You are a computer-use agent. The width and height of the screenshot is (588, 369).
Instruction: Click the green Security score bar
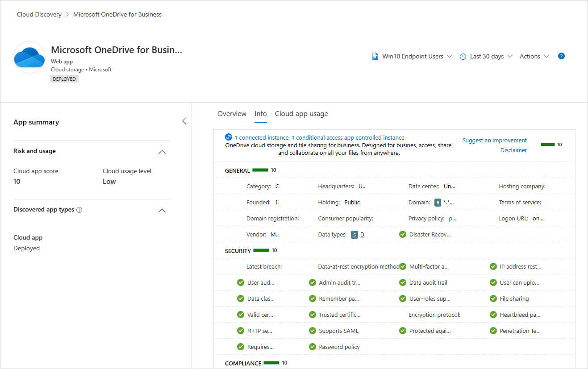(261, 251)
